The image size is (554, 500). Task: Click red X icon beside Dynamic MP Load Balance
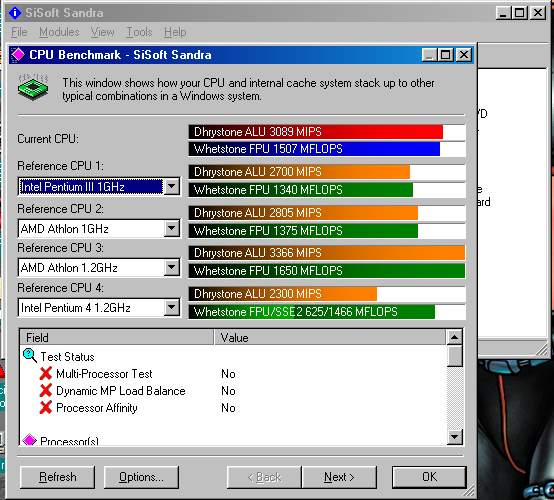tap(46, 390)
